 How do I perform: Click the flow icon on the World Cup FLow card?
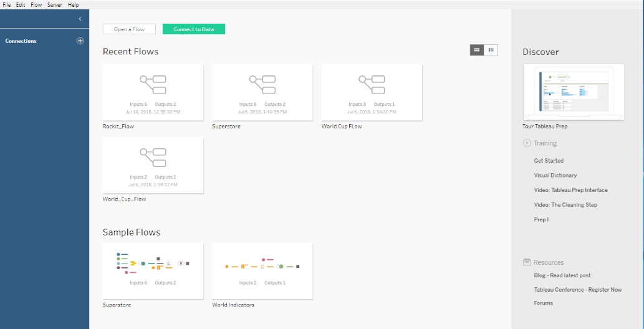click(372, 85)
